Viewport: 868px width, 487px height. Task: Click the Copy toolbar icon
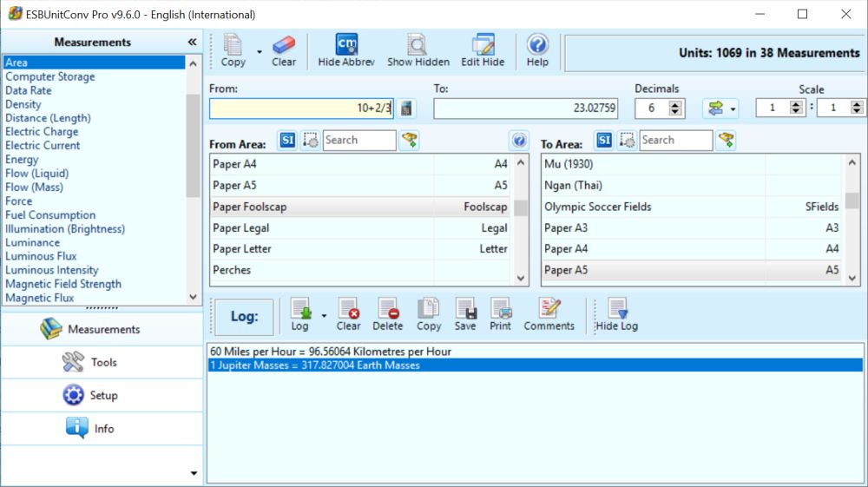coord(233,50)
